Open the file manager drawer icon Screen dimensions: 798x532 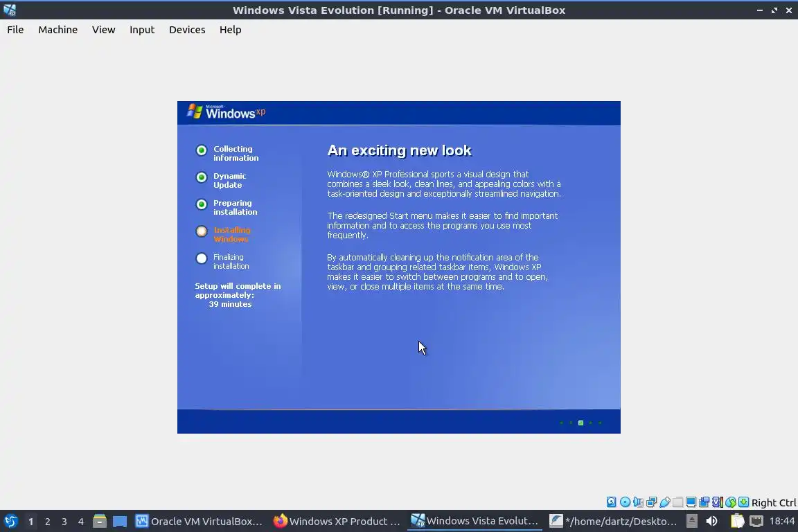click(x=100, y=522)
